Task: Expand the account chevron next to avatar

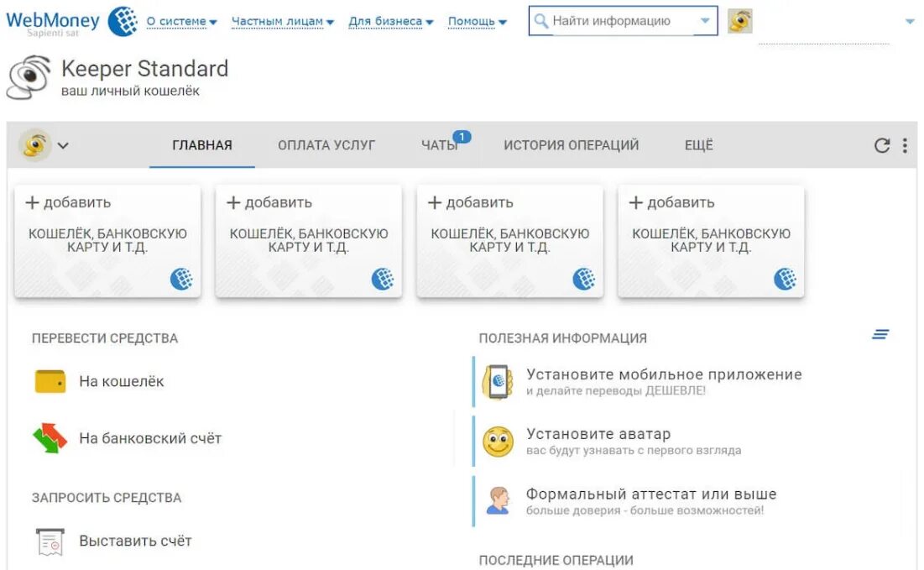Action: click(x=63, y=145)
